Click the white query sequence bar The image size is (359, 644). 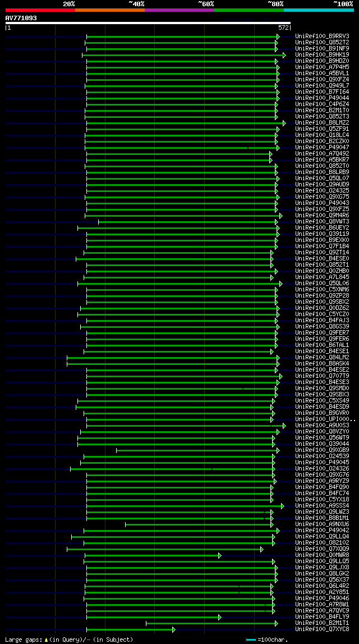(x=148, y=23)
